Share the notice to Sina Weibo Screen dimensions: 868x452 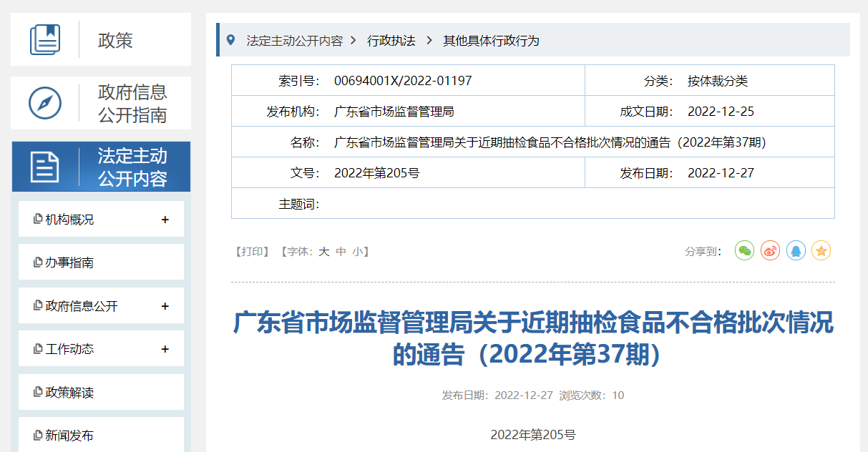click(x=770, y=251)
